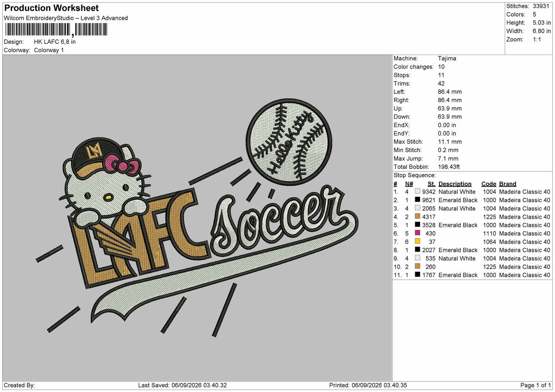Click the 'Colors:' label in header
The image size is (555, 392).
(516, 14)
